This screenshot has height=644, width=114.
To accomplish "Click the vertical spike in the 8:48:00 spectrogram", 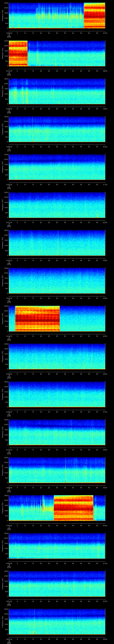I will (x=66, y=470).
